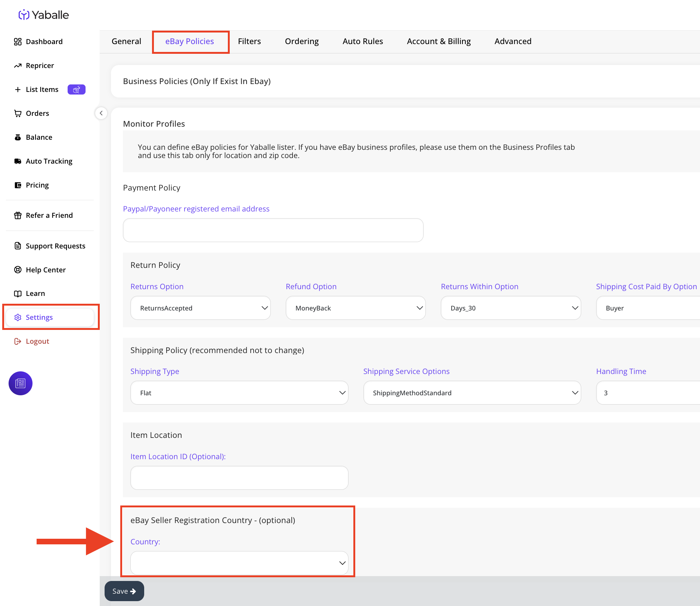Visit the Help Center

[46, 270]
